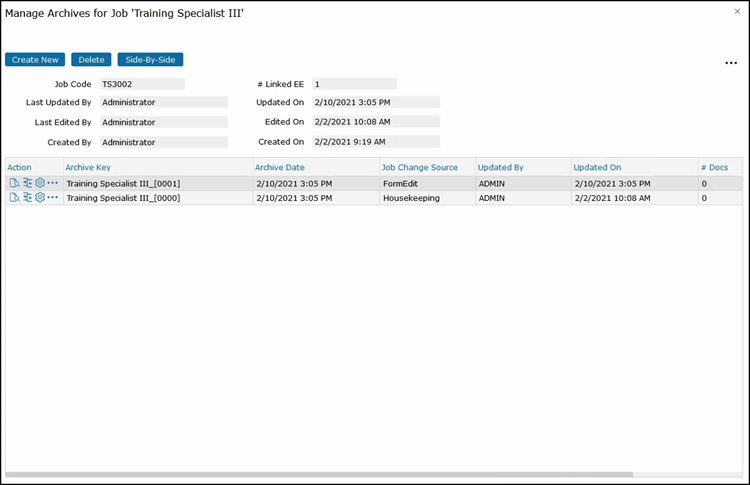The image size is (750, 485).
Task: Click the Job Code field showing TS3002
Action: point(142,84)
